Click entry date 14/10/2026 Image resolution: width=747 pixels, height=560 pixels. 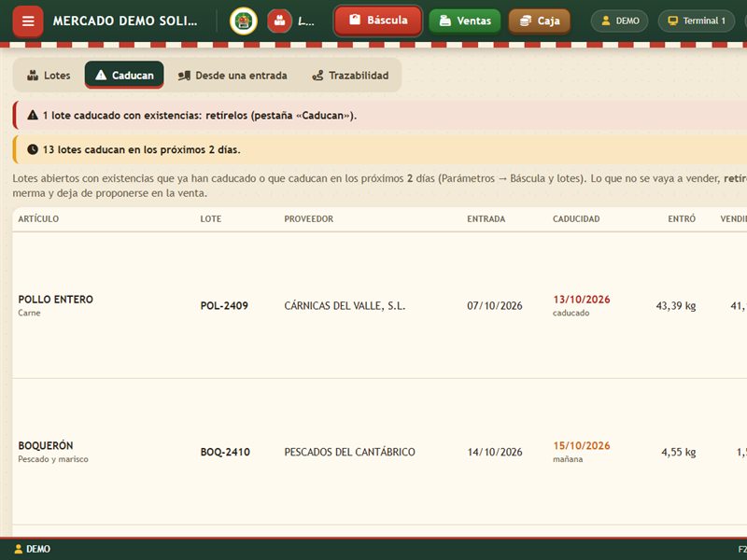click(495, 452)
